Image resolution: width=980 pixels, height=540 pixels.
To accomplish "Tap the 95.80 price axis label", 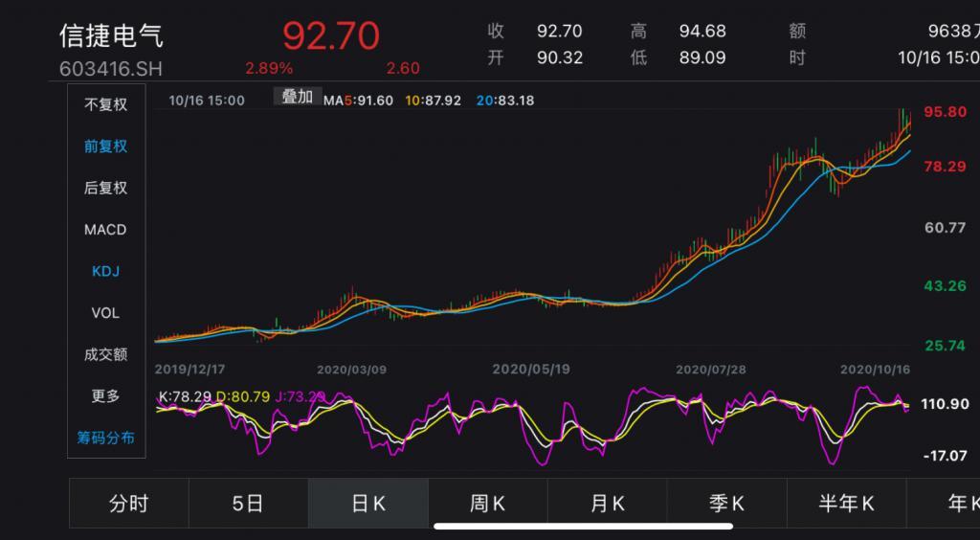I will [945, 113].
